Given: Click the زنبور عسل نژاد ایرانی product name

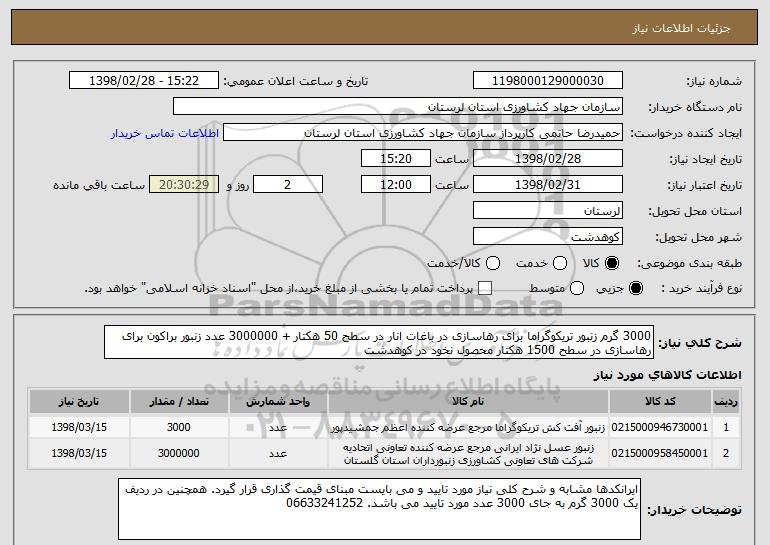Looking at the screenshot, I should (x=468, y=454).
